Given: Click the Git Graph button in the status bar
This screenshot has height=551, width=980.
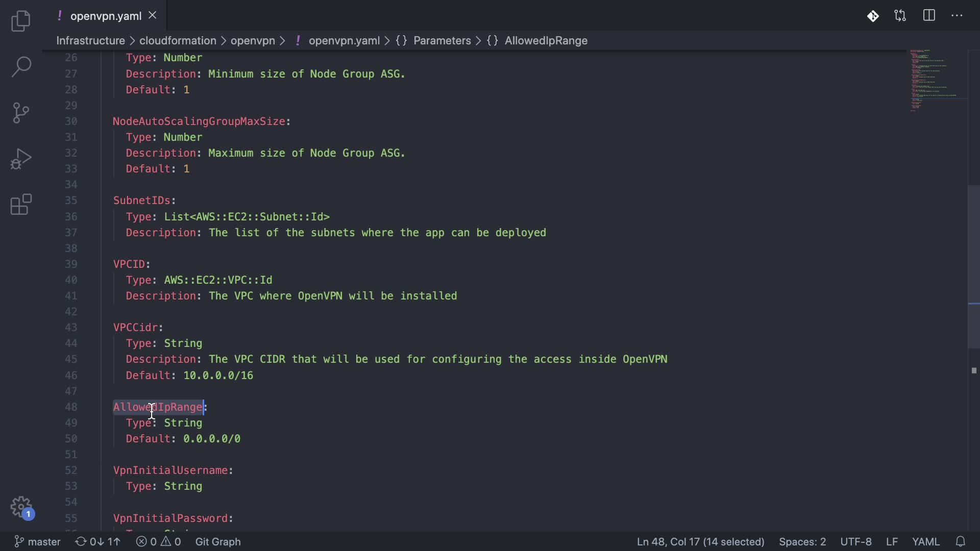Looking at the screenshot, I should tap(218, 542).
